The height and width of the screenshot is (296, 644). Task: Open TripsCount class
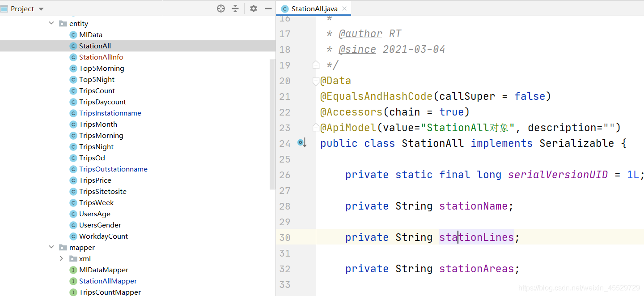tap(97, 90)
